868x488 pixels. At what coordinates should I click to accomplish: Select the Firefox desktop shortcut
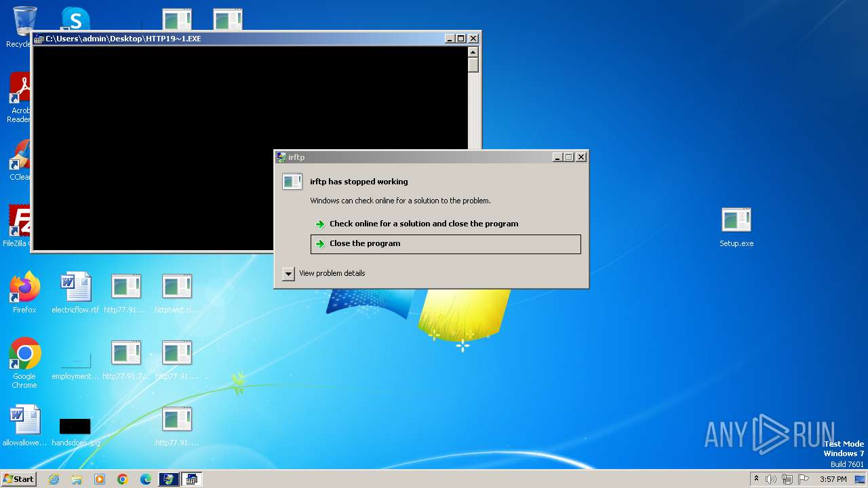pos(24,293)
